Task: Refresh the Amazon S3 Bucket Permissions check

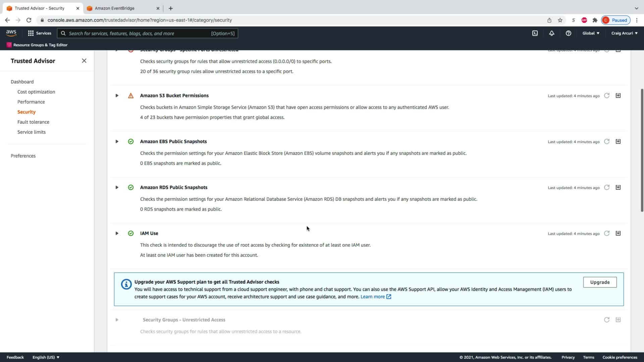Action: click(606, 96)
